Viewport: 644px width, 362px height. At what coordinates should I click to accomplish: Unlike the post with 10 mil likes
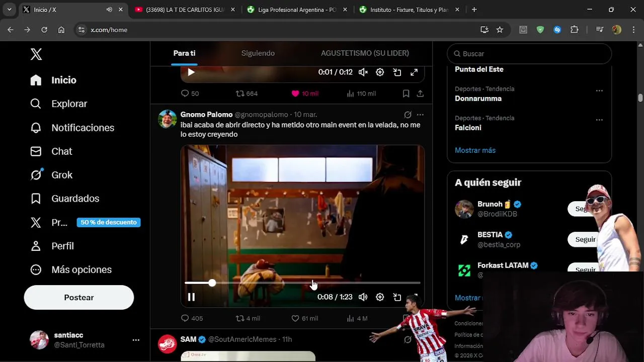[305, 94]
